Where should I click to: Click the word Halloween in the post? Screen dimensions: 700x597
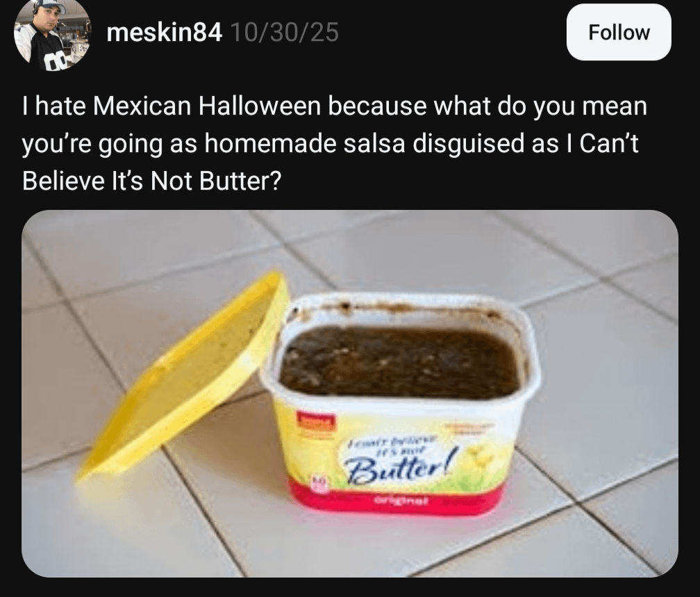click(259, 106)
